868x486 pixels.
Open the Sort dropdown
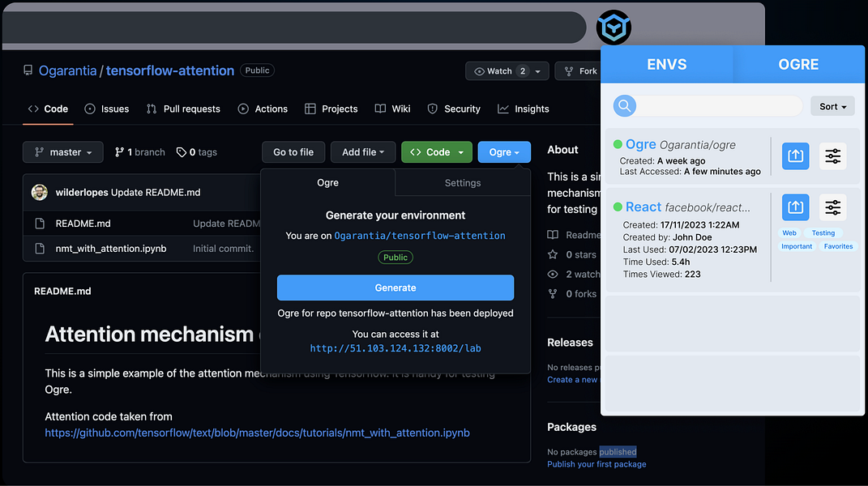pyautogui.click(x=832, y=105)
